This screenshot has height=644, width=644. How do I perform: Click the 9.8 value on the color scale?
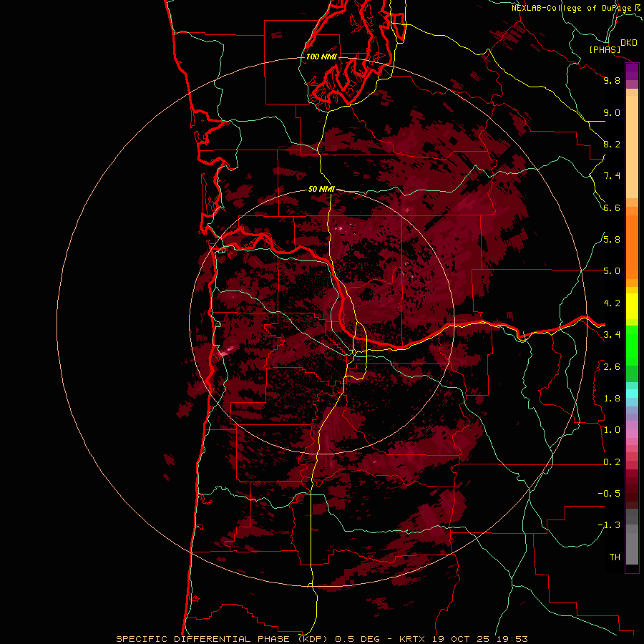[x=612, y=80]
